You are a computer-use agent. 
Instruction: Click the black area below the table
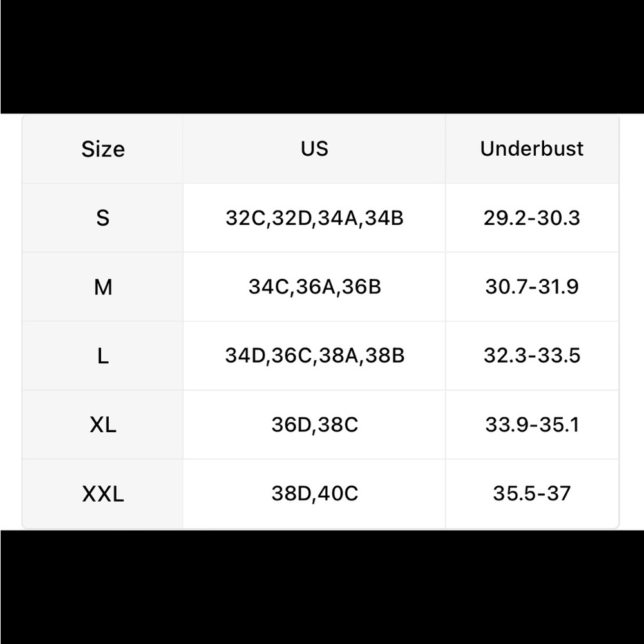[x=322, y=587]
